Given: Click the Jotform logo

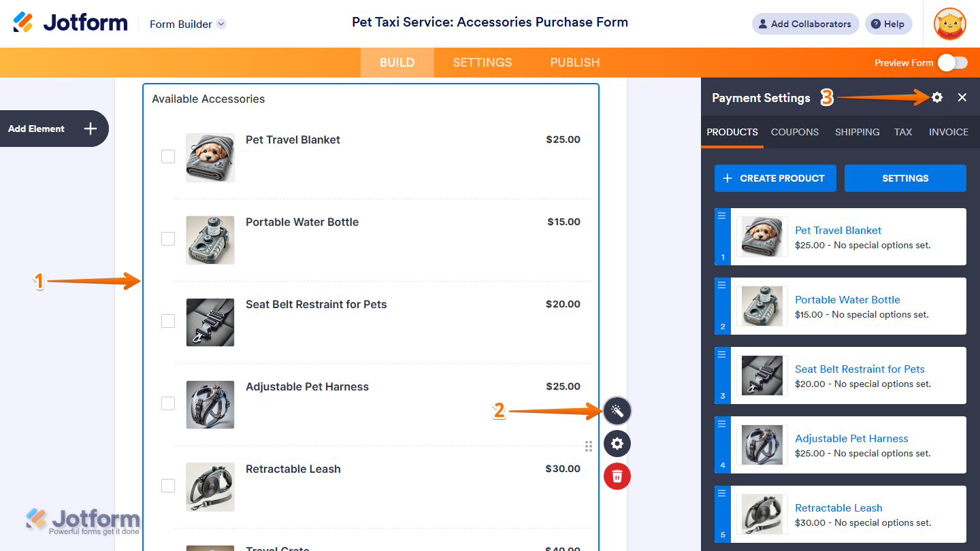Looking at the screenshot, I should tap(70, 23).
